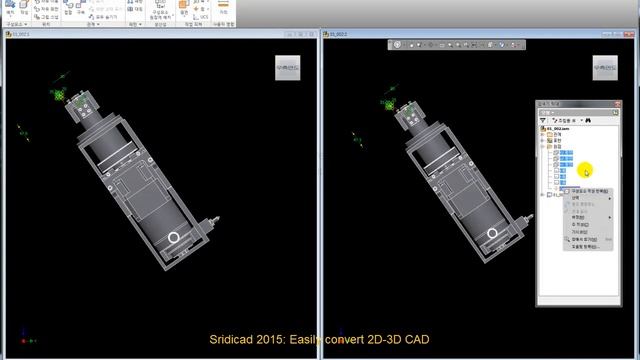Screen dimensions: 640x360
Task: Collapse the 원점 folder in the browser tree
Action: tap(542, 147)
